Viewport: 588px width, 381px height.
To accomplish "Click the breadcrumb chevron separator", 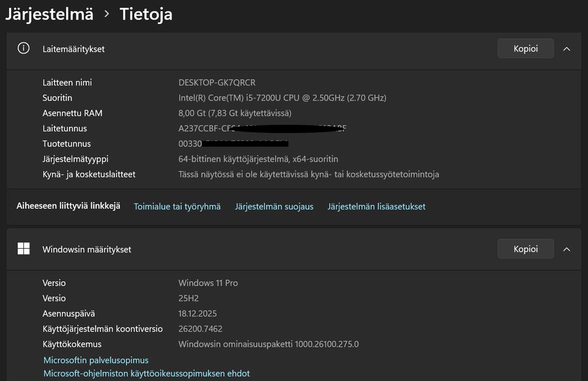I will [x=107, y=13].
